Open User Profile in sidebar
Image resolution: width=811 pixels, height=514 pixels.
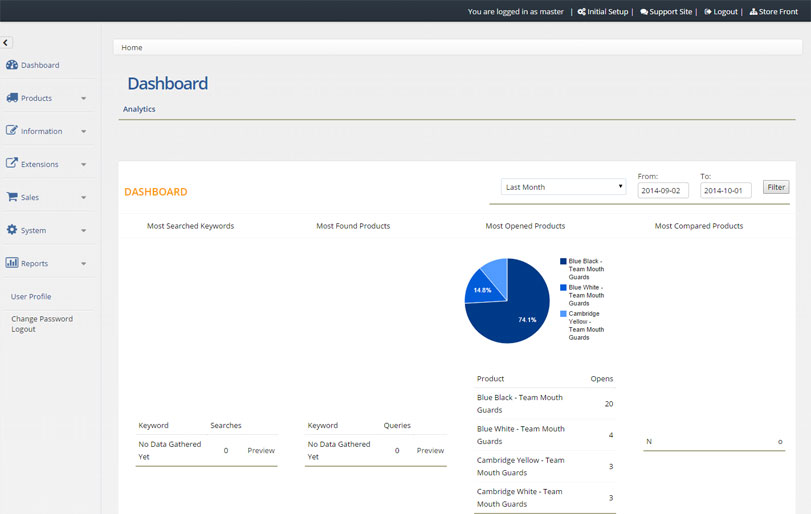(x=31, y=296)
